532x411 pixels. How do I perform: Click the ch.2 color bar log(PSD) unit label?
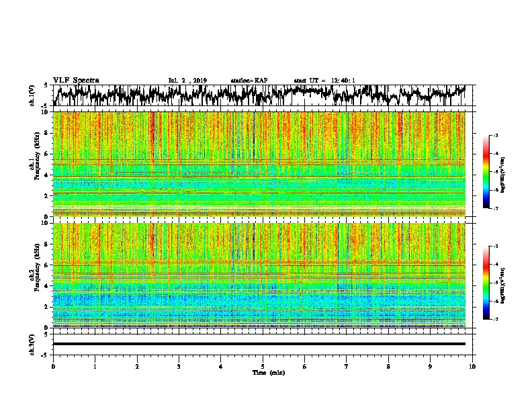[x=503, y=285]
